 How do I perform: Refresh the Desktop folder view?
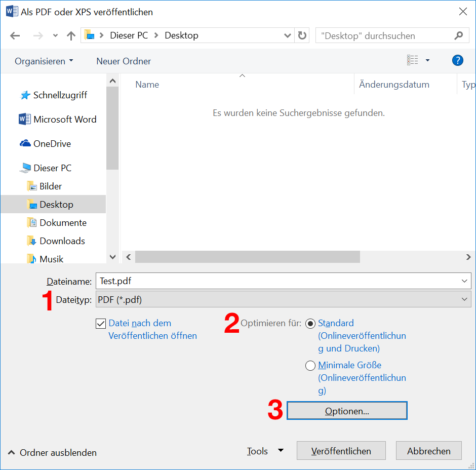[302, 35]
